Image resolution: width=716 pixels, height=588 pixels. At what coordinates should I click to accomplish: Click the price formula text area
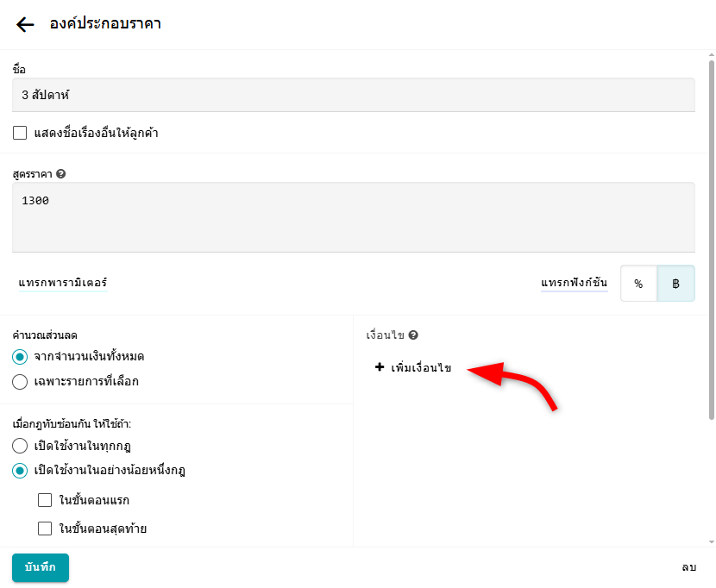tap(353, 216)
